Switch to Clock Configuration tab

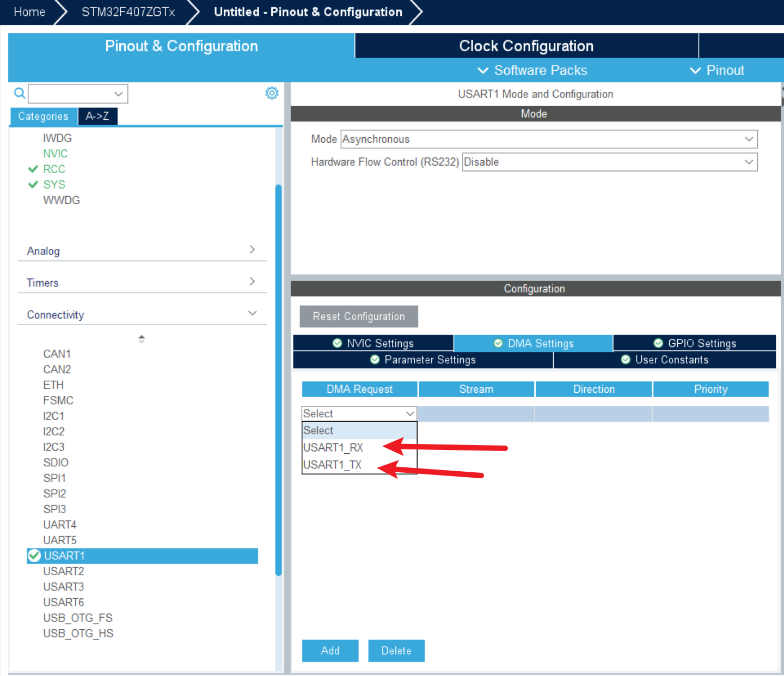coord(526,46)
